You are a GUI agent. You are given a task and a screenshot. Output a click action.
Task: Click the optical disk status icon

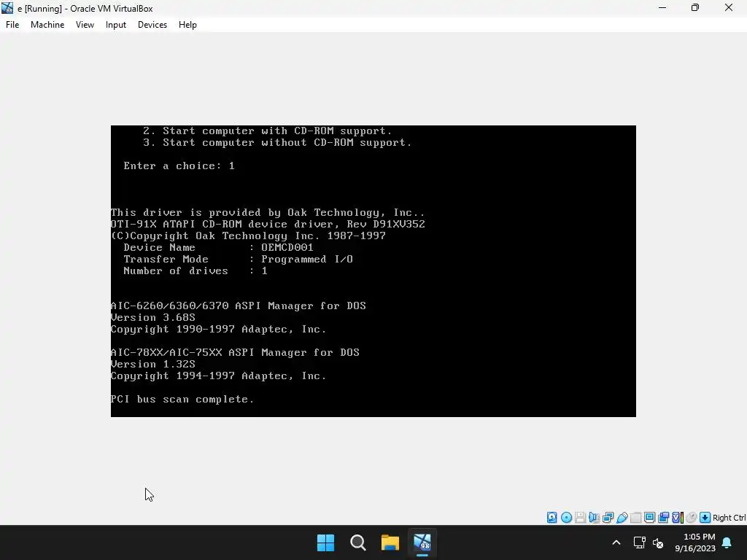566,518
